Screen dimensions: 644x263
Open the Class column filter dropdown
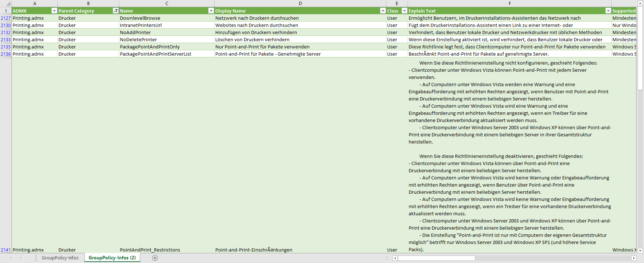pos(404,11)
